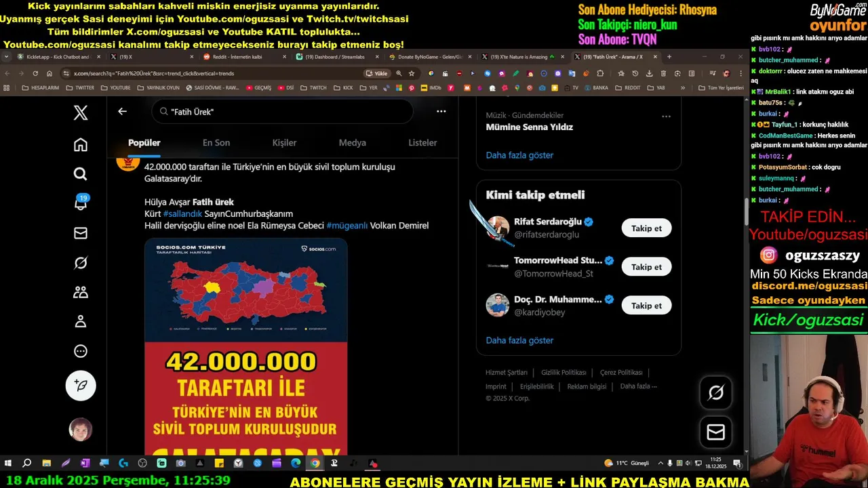Screen dimensions: 868x488
Task: Open Windows Start menu
Action: click(8, 463)
